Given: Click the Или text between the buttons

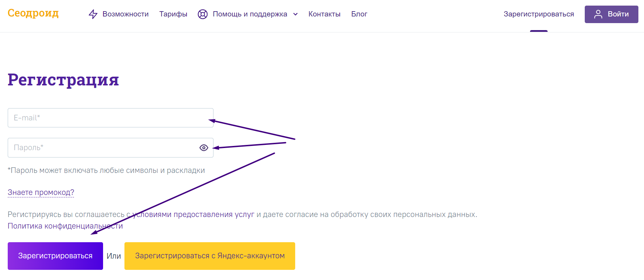Looking at the screenshot, I should click(x=114, y=256).
